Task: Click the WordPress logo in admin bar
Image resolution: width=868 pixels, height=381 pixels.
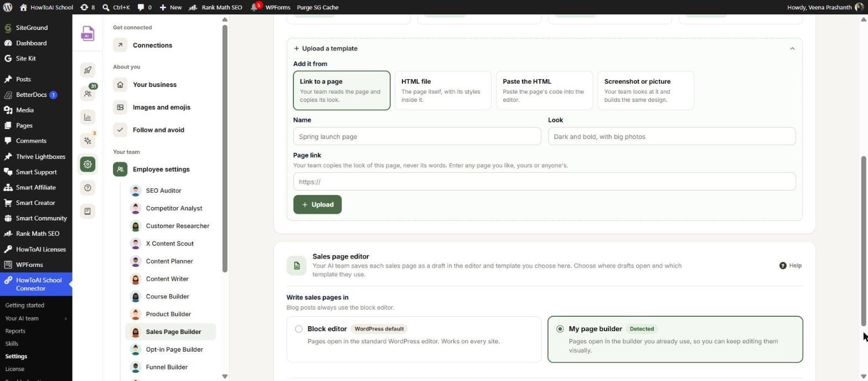Action: pyautogui.click(x=8, y=7)
